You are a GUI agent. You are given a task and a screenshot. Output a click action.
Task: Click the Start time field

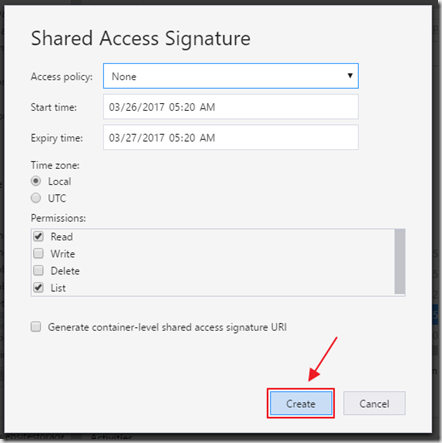(231, 107)
